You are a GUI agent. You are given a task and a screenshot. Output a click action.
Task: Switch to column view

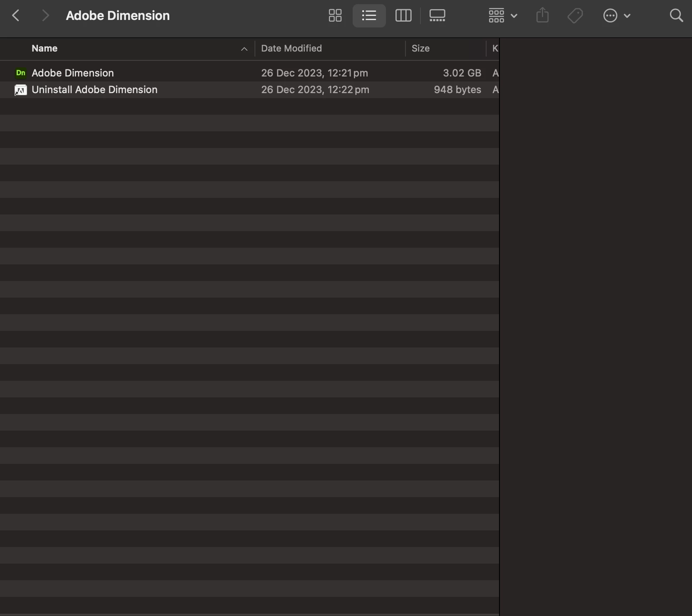(403, 16)
